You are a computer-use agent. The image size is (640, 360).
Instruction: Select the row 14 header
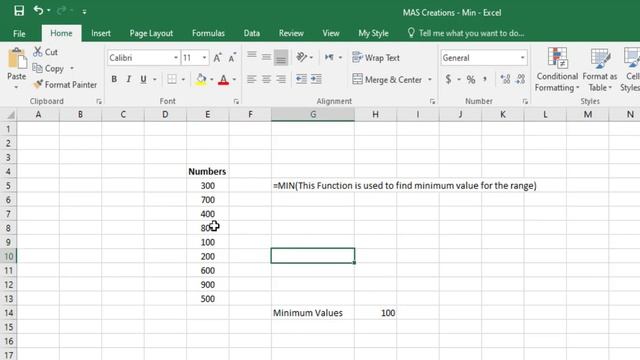coord(9,313)
